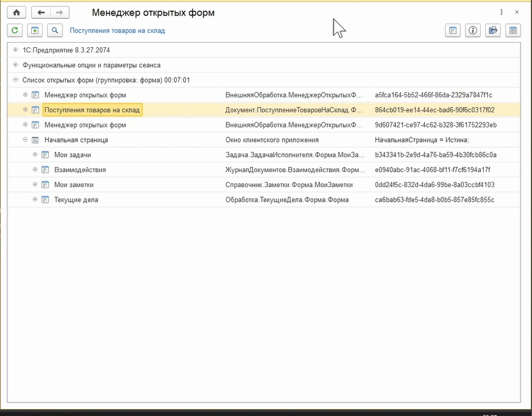Refresh the open forms list
This screenshot has height=416, width=532.
click(x=15, y=31)
